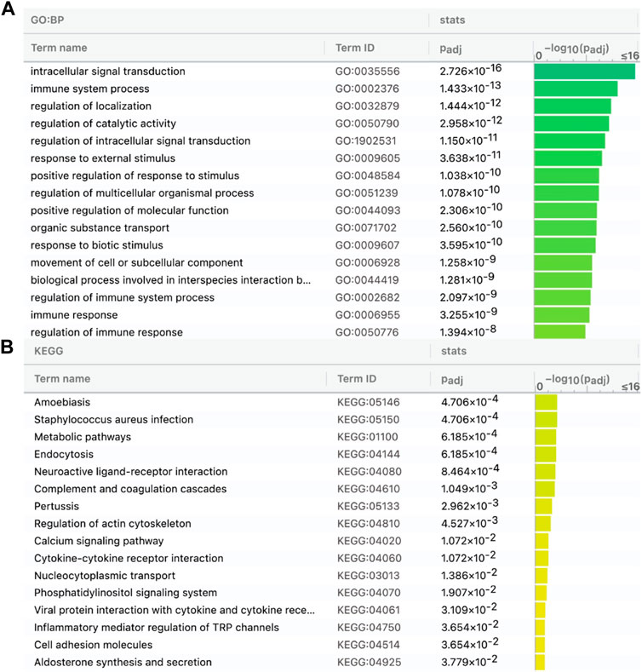The width and height of the screenshot is (642, 672).
Task: Select 'response to biotic stimulus' term
Action: click(x=97, y=245)
